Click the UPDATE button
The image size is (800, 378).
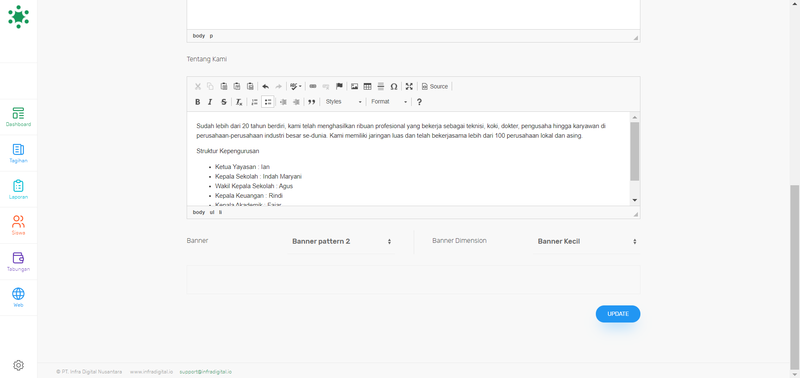[x=618, y=314]
